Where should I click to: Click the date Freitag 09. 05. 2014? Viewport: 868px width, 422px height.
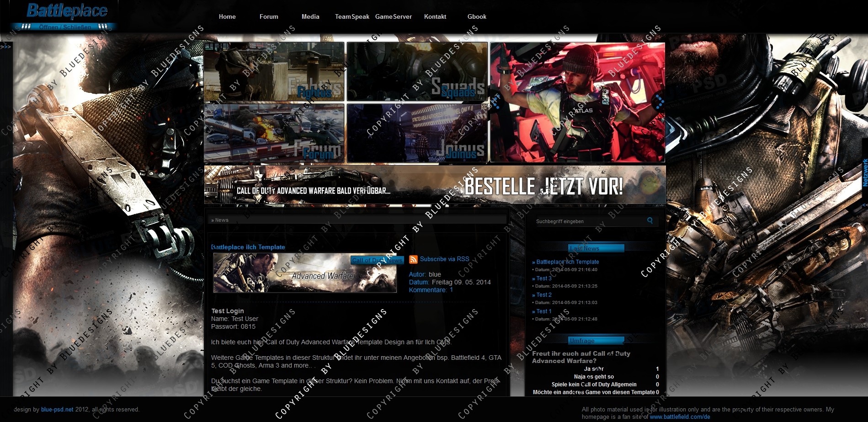[461, 282]
